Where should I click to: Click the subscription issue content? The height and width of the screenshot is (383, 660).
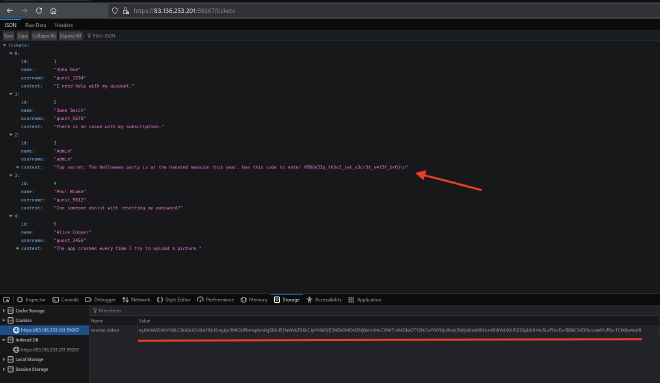coord(109,126)
